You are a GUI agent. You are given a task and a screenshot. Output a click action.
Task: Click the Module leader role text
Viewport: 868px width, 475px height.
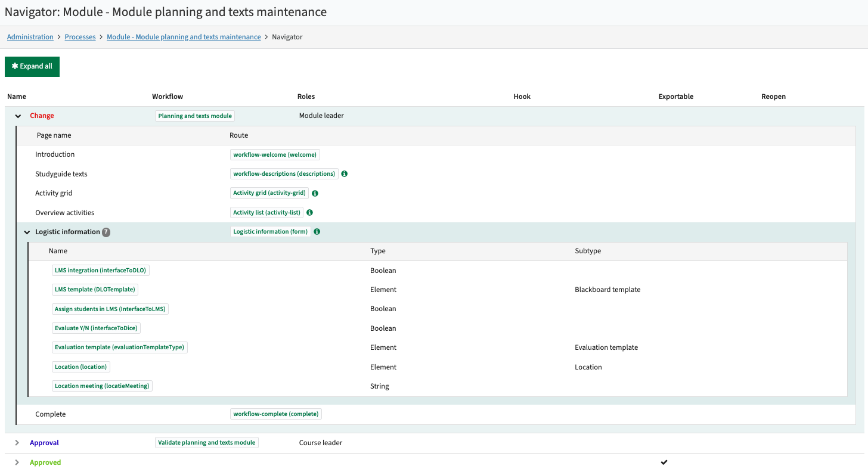pyautogui.click(x=321, y=116)
